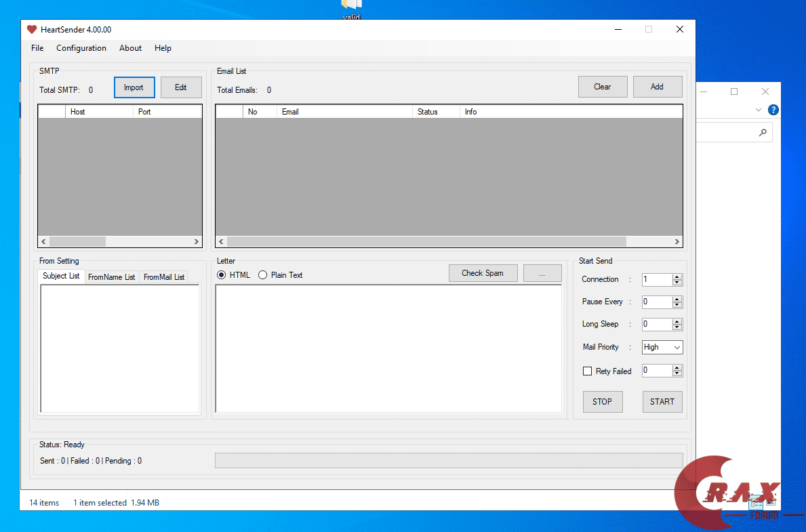Viewport: 806px width, 532px height.
Task: Click inside the Subject List text box
Action: pos(120,348)
